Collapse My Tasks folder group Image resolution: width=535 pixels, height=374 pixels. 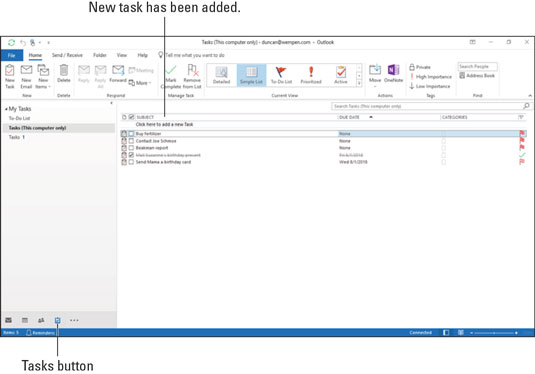coord(6,109)
